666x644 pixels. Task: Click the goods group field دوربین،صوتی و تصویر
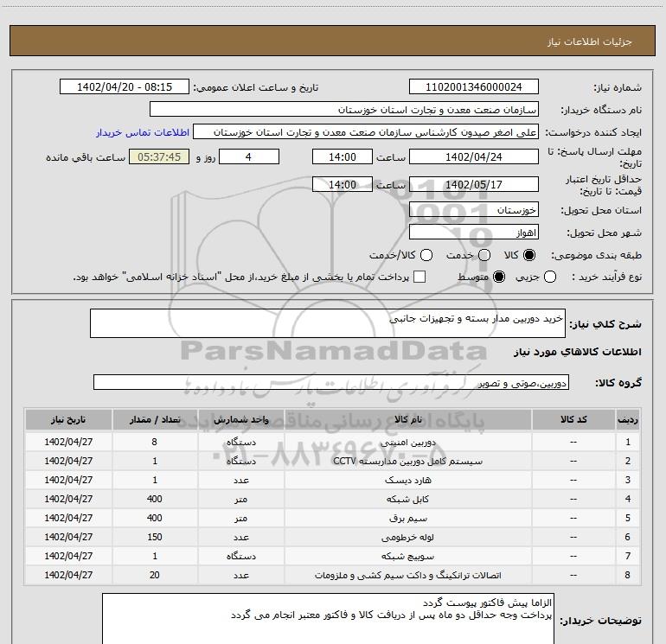point(331,382)
